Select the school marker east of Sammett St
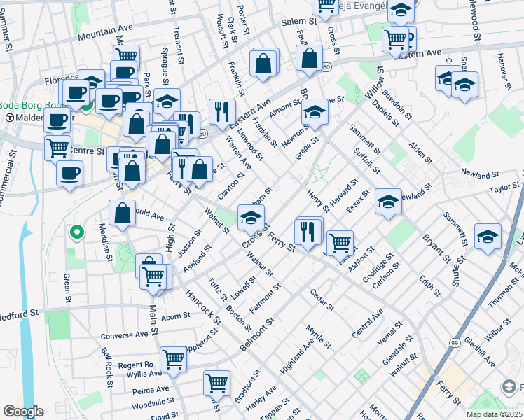 (488, 237)
